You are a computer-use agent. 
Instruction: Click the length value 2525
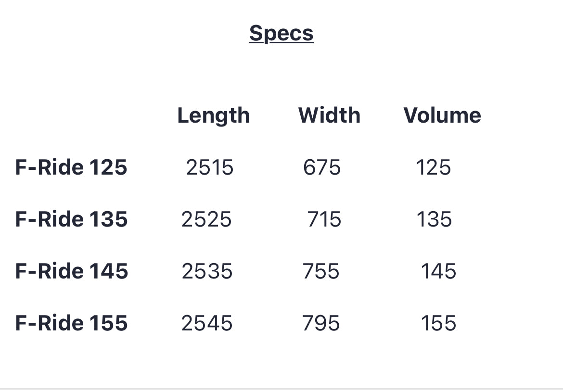[x=206, y=219]
